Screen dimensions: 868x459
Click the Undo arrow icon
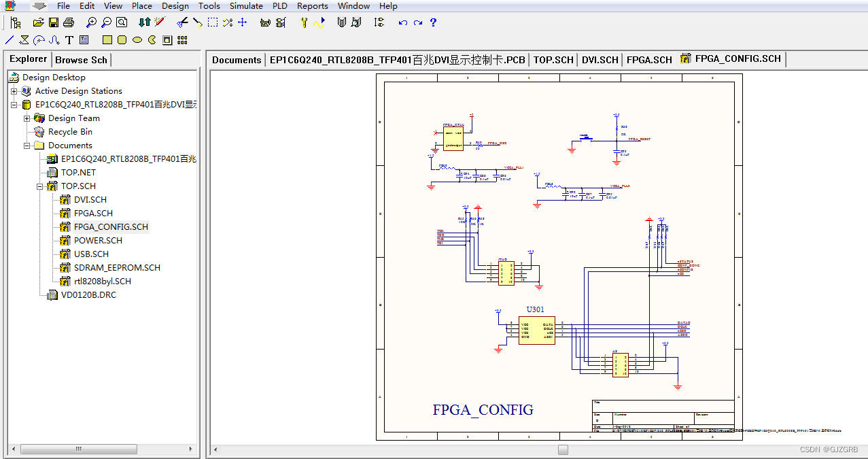point(402,22)
